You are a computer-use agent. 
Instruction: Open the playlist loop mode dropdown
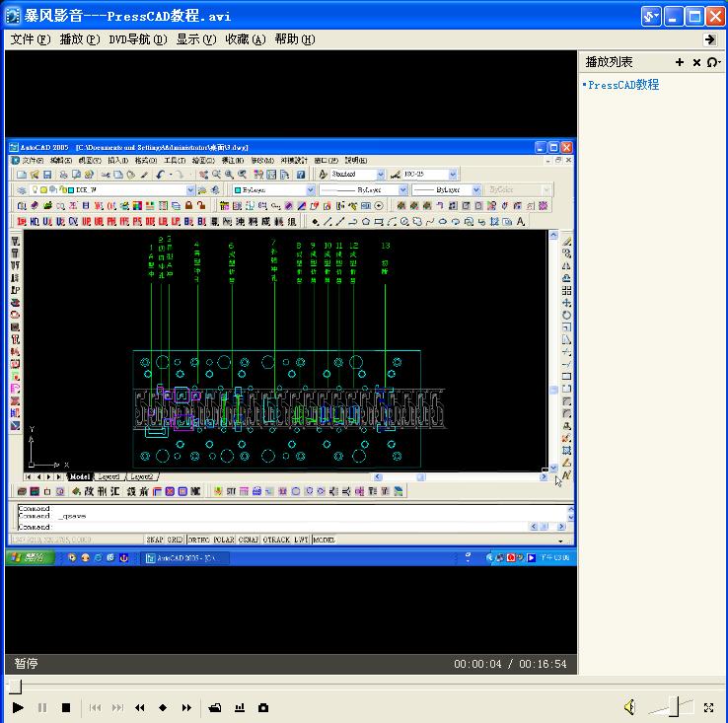pos(713,62)
